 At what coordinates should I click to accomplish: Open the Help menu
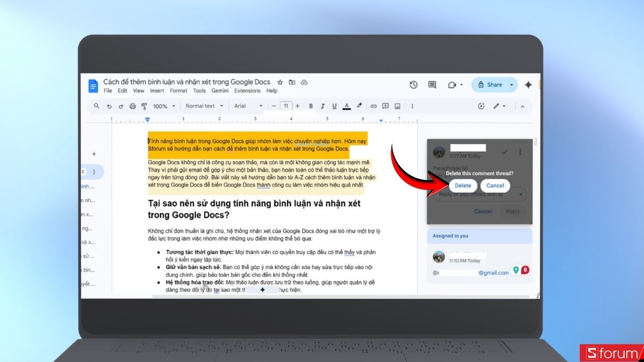point(272,91)
